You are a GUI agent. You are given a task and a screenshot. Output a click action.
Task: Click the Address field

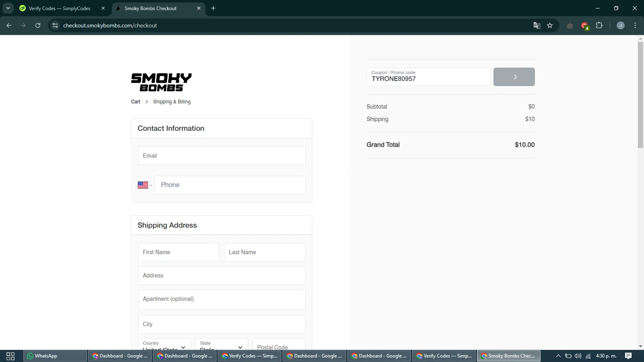(222, 275)
